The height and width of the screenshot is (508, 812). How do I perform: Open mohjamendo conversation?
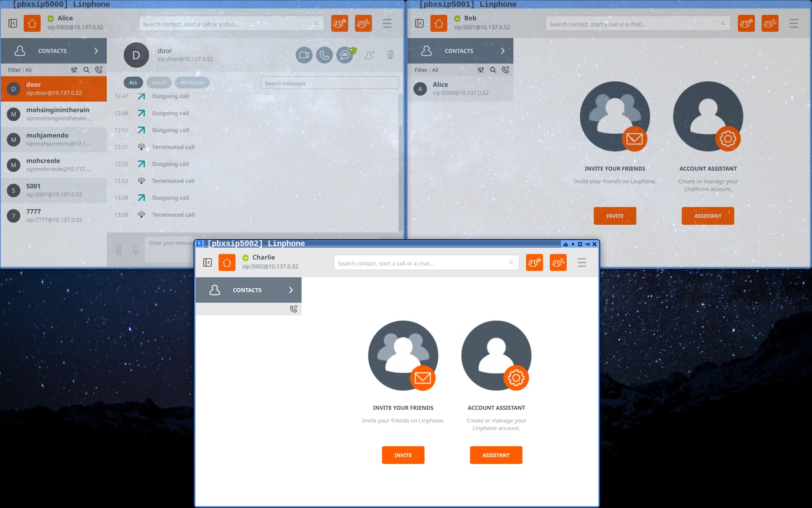click(x=54, y=139)
